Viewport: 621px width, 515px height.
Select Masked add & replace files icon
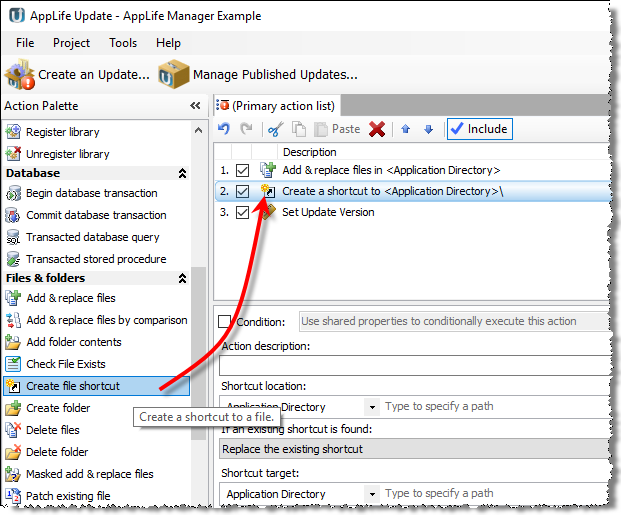13,474
